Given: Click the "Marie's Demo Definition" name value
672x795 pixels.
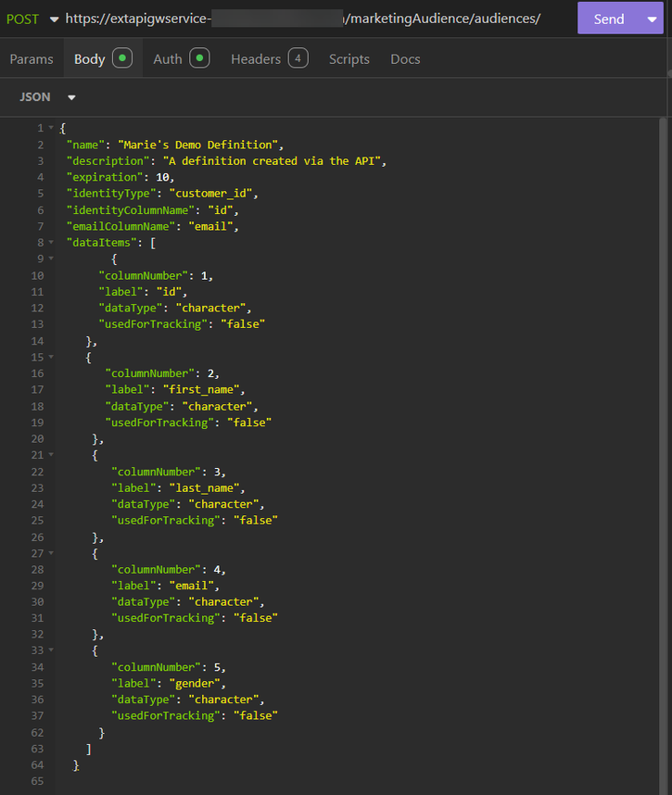Looking at the screenshot, I should tap(197, 145).
